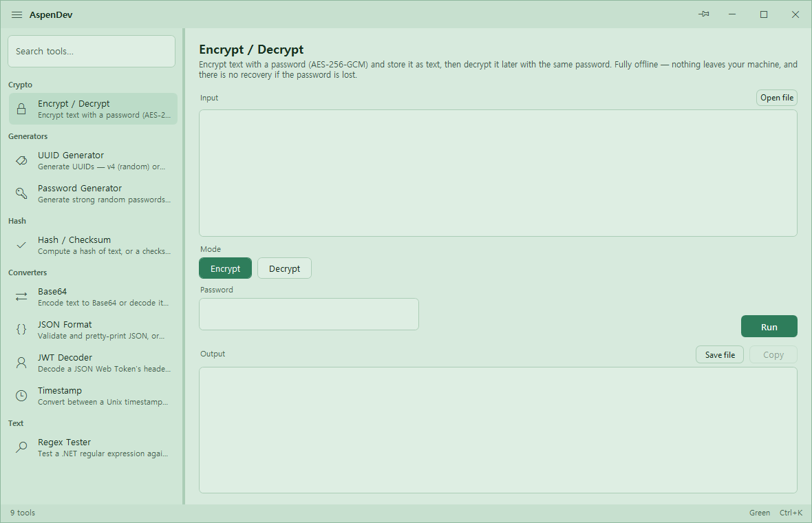Click the UUID Generator tag icon
This screenshot has width=812, height=523.
point(21,160)
